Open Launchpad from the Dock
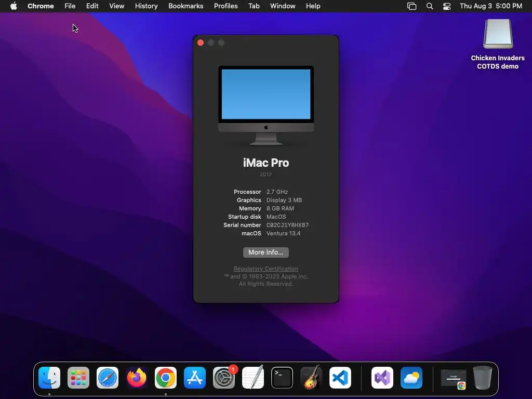Viewport: 532px width, 399px height. pos(78,378)
